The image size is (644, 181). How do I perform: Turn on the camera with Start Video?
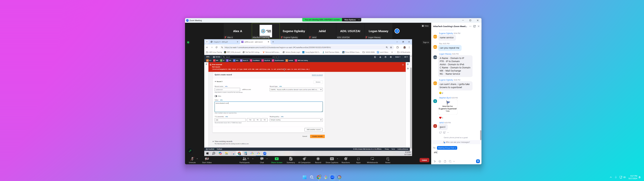pyautogui.click(x=207, y=160)
